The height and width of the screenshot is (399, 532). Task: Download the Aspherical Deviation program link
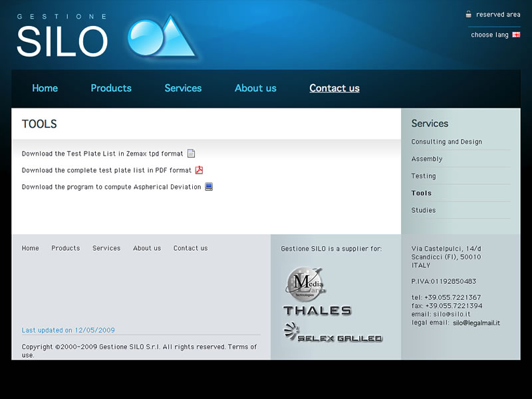point(111,187)
